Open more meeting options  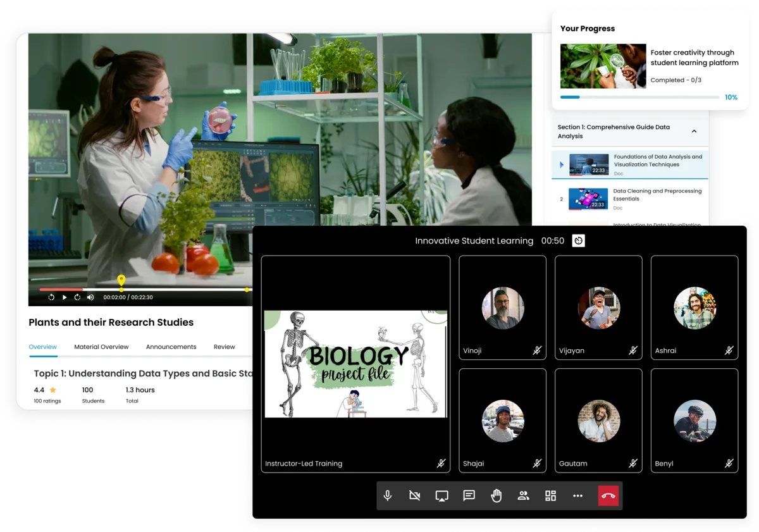(577, 496)
